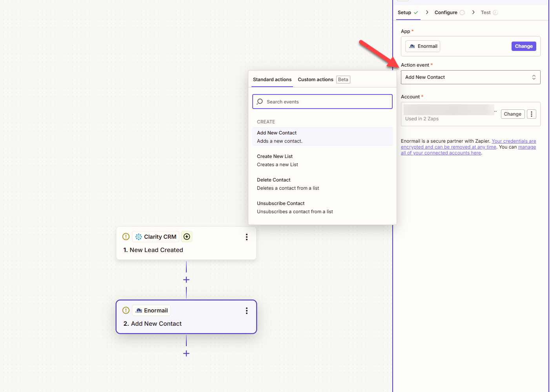Click the warning icon on Enormail step

(x=126, y=310)
